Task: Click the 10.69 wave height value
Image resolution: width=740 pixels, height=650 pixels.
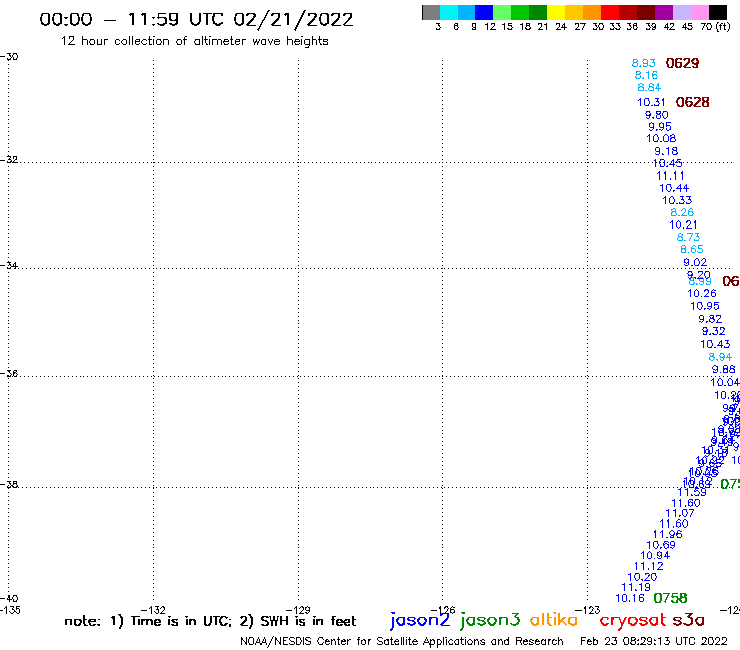Action: pos(661,545)
